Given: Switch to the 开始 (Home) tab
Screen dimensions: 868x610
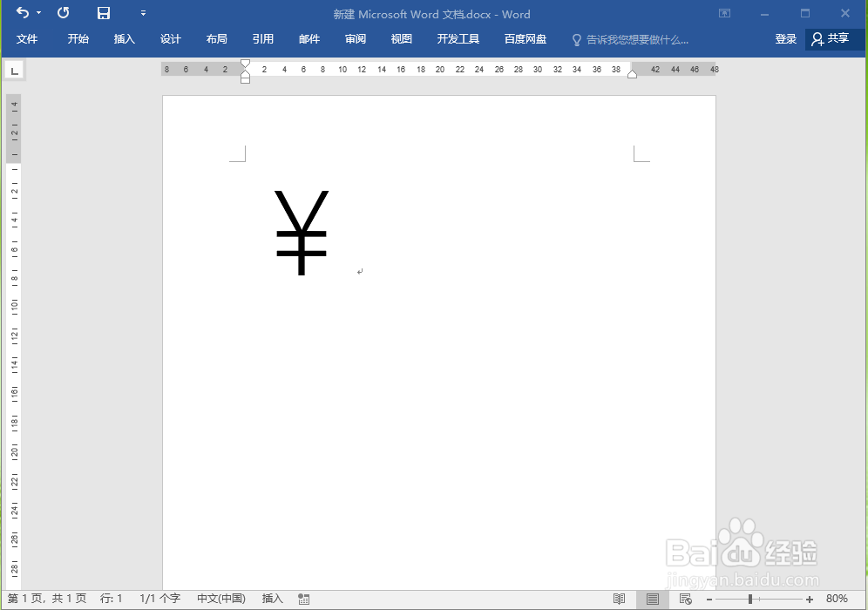Looking at the screenshot, I should pos(78,38).
